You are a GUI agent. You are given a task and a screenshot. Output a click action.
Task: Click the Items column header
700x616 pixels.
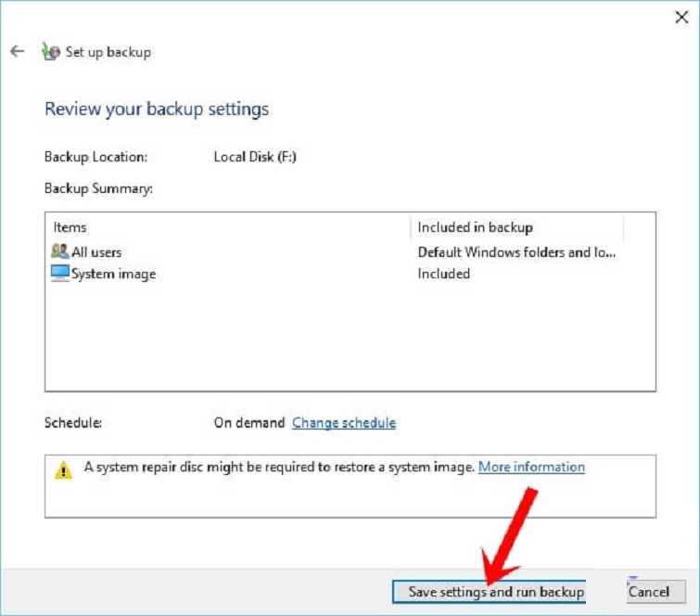(70, 227)
